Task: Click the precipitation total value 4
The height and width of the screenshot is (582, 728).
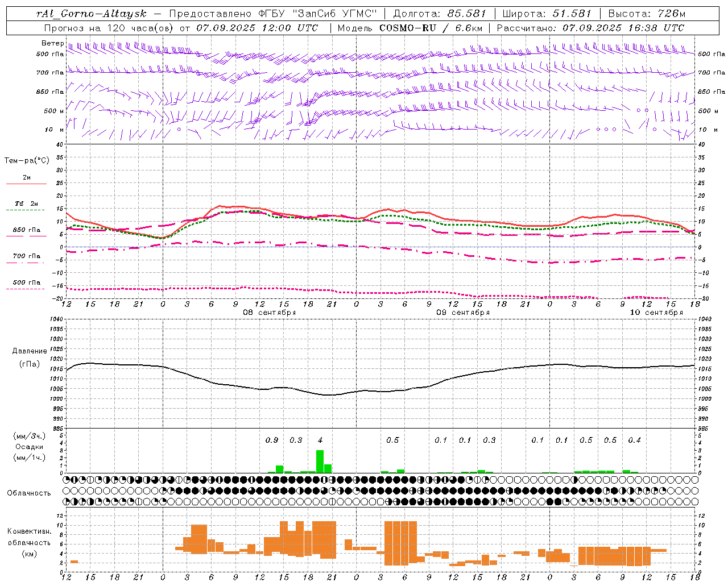Action: 320,440
